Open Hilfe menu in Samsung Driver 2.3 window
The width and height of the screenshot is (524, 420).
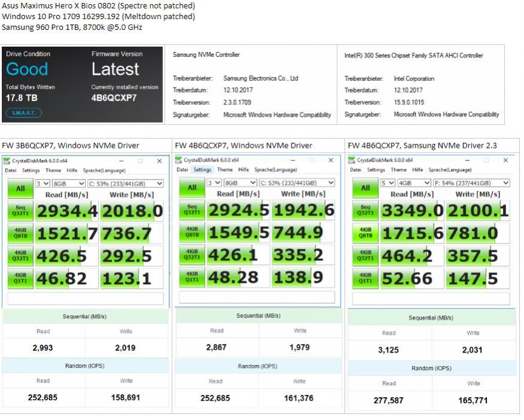pos(417,169)
